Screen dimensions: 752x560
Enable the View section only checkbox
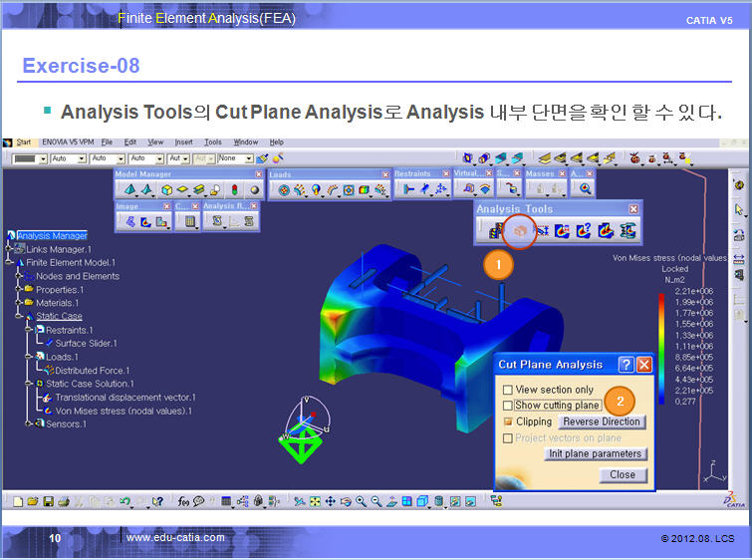click(508, 390)
